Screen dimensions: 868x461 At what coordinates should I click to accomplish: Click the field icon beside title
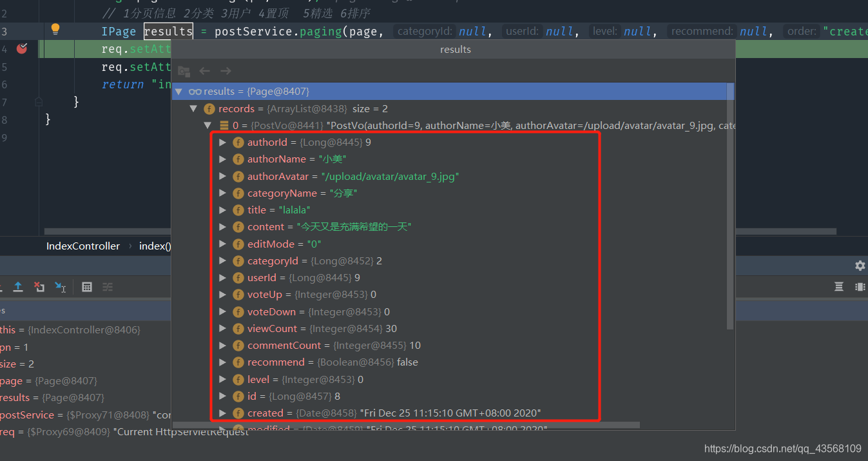click(x=238, y=210)
